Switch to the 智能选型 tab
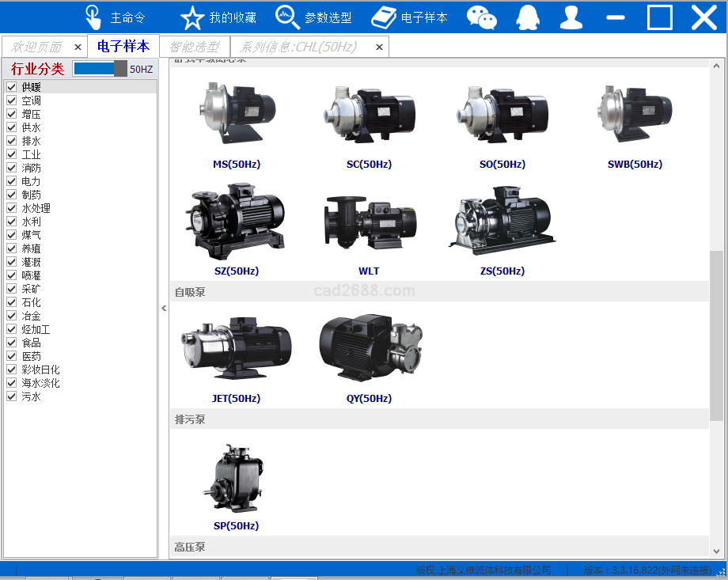728x580 pixels. pyautogui.click(x=195, y=47)
